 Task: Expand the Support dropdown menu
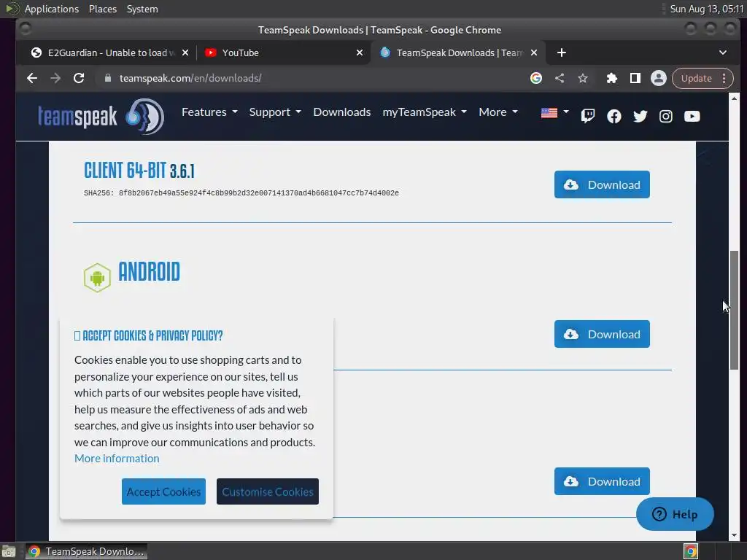point(275,112)
